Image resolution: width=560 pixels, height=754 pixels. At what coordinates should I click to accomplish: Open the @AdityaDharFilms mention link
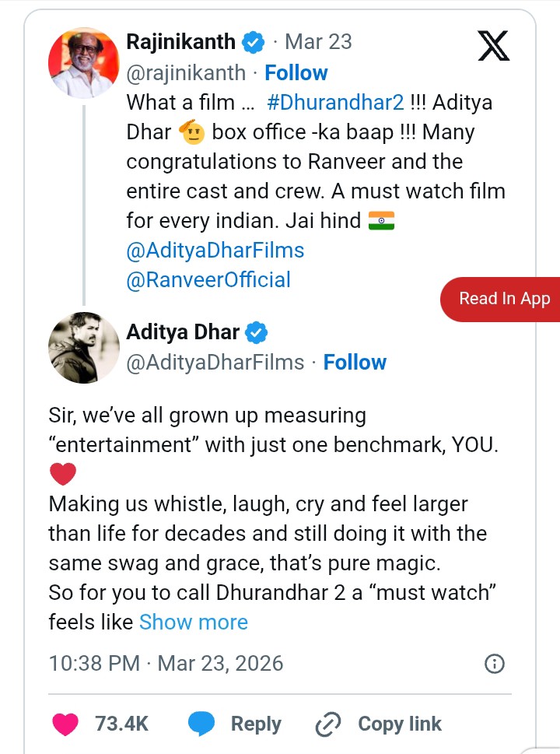coord(215,251)
